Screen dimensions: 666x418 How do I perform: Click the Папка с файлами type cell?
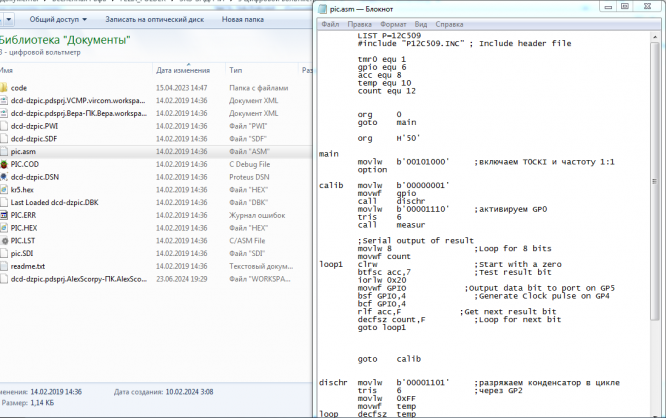pyautogui.click(x=258, y=88)
